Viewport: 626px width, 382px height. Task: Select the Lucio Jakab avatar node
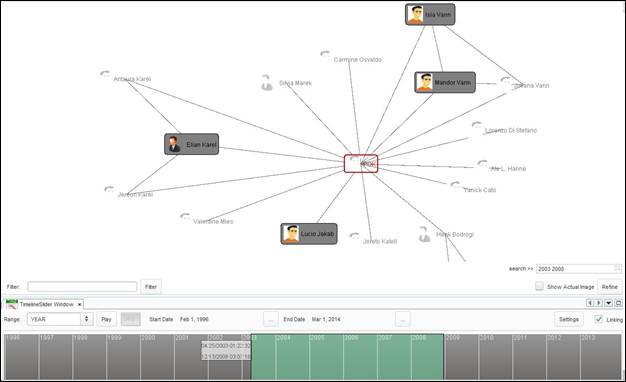[x=309, y=234]
